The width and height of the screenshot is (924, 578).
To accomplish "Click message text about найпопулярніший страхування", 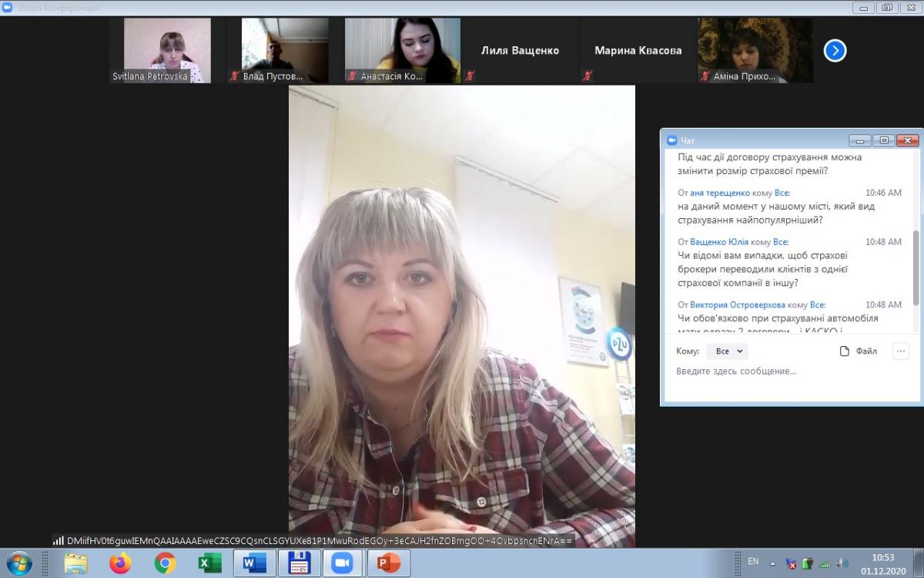I will (x=776, y=213).
